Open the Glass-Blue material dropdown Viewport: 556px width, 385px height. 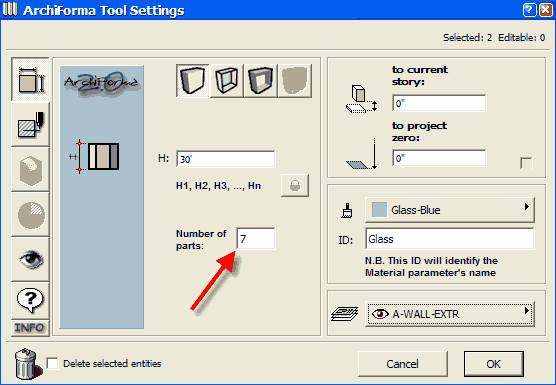point(450,210)
